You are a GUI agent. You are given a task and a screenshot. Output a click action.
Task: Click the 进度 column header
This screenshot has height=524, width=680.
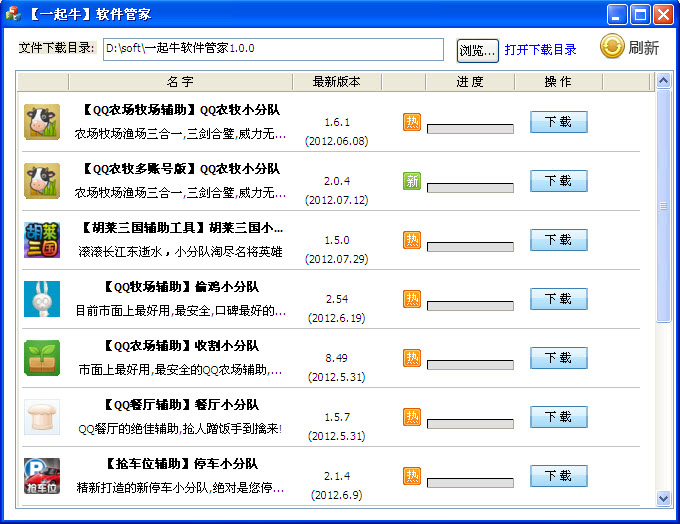tap(470, 82)
